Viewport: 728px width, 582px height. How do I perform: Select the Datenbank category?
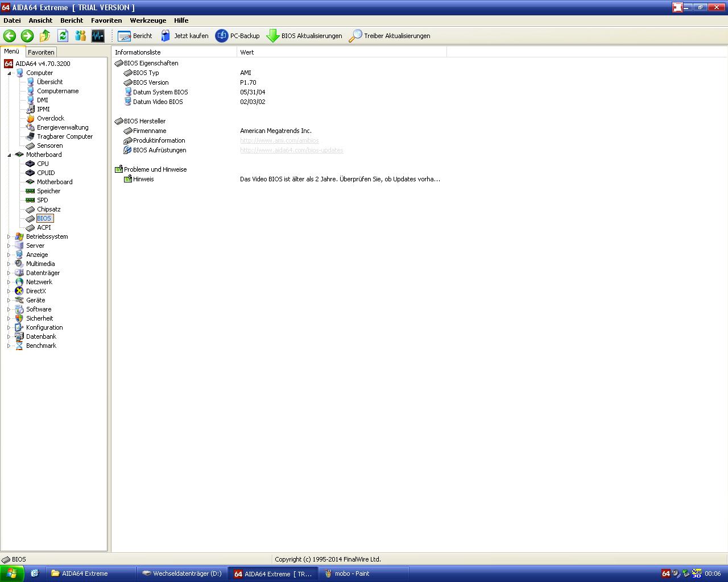(41, 336)
